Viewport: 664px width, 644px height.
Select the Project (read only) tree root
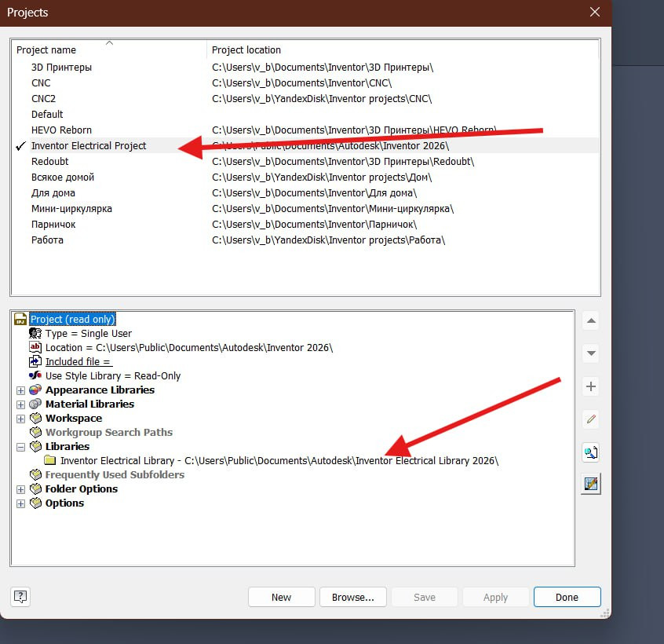tap(73, 319)
